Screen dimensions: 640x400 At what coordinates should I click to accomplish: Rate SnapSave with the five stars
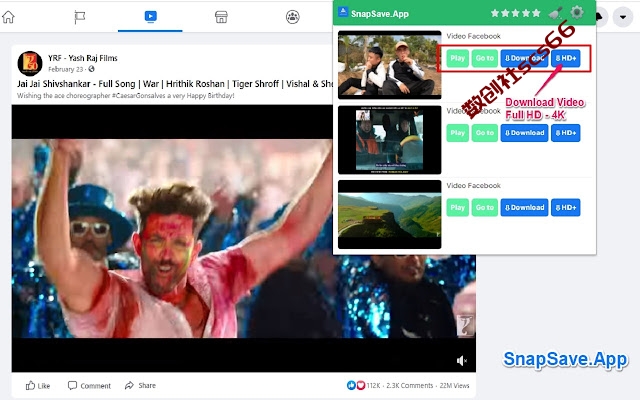(516, 13)
